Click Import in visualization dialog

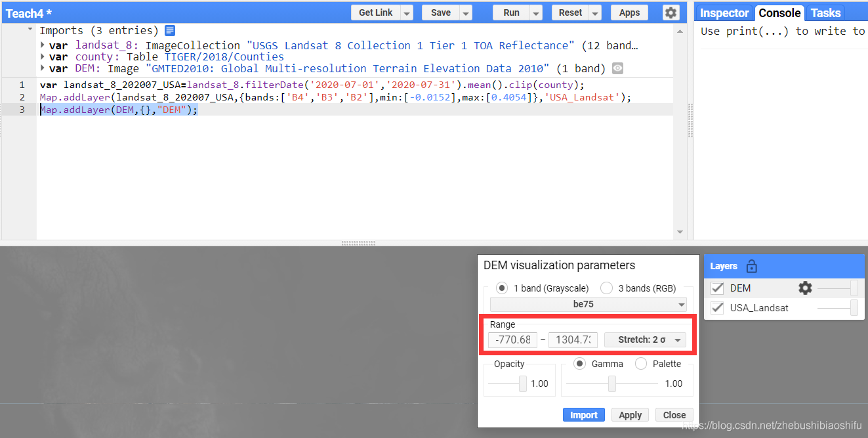583,415
